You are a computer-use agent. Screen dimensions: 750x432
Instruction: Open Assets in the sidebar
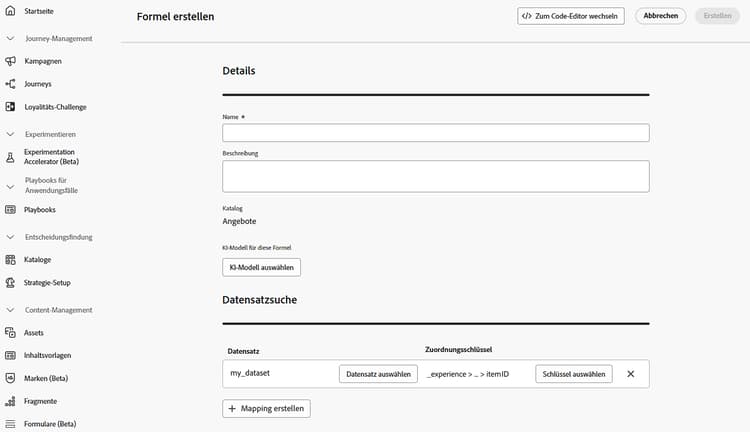(x=33, y=332)
